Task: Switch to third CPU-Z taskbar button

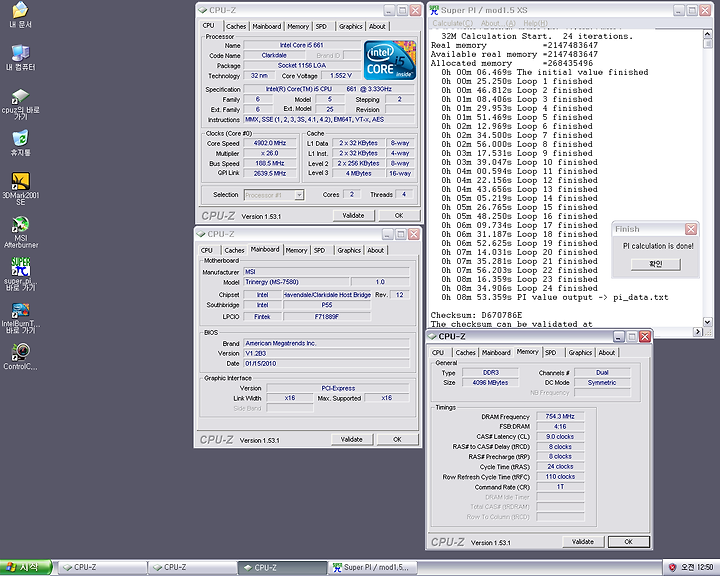Action: pyautogui.click(x=282, y=567)
